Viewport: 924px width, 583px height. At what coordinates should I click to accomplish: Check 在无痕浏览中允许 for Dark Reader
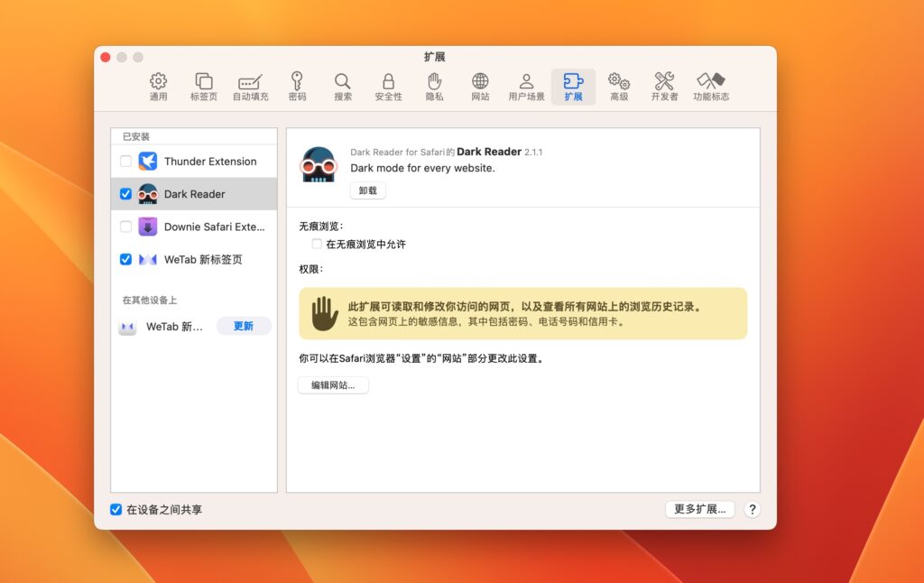coord(317,243)
